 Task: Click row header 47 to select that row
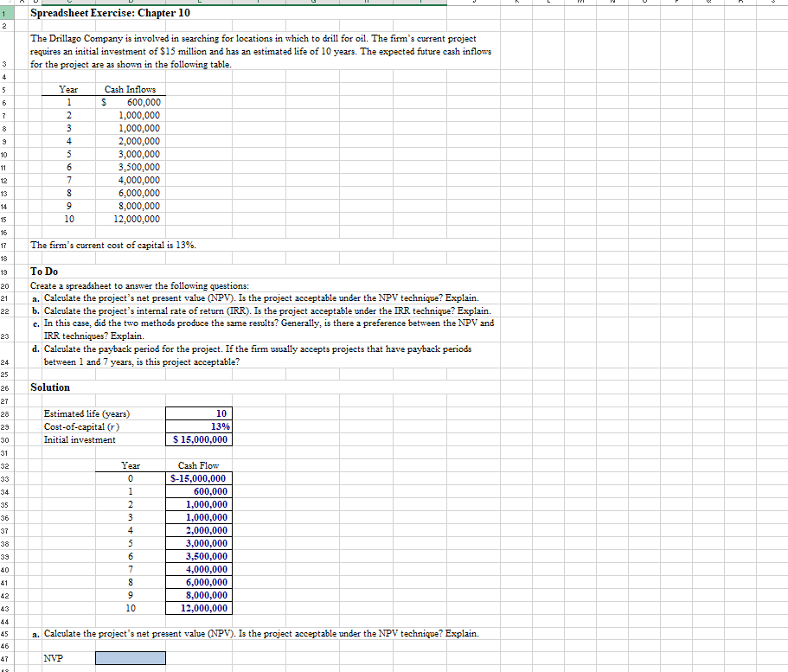click(9, 658)
